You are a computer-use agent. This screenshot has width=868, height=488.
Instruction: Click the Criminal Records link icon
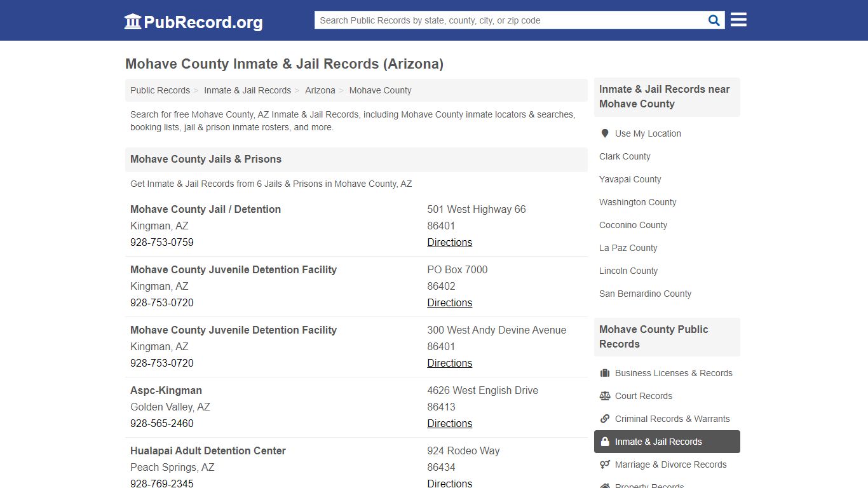click(x=605, y=419)
